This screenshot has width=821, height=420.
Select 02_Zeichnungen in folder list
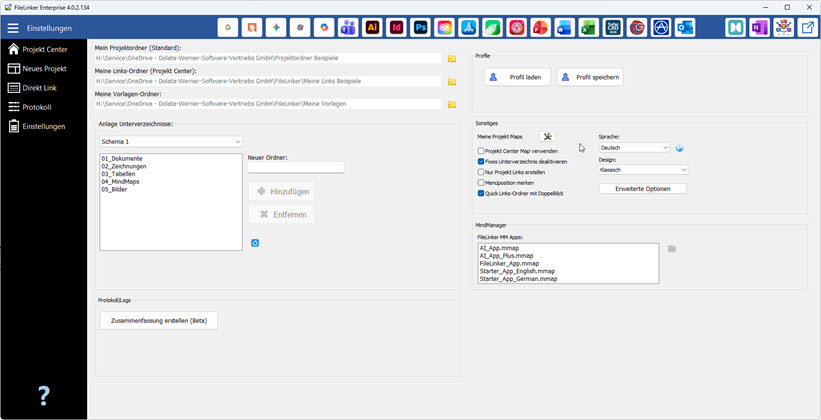pos(124,166)
